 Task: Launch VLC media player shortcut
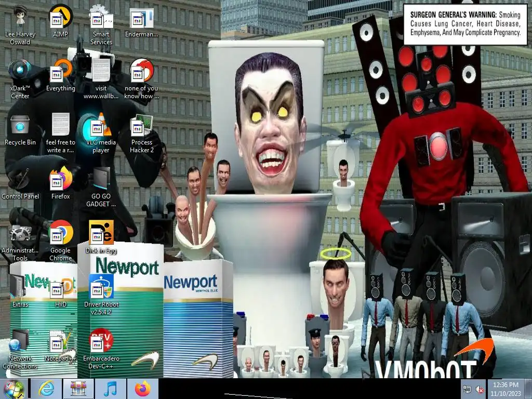[101, 134]
